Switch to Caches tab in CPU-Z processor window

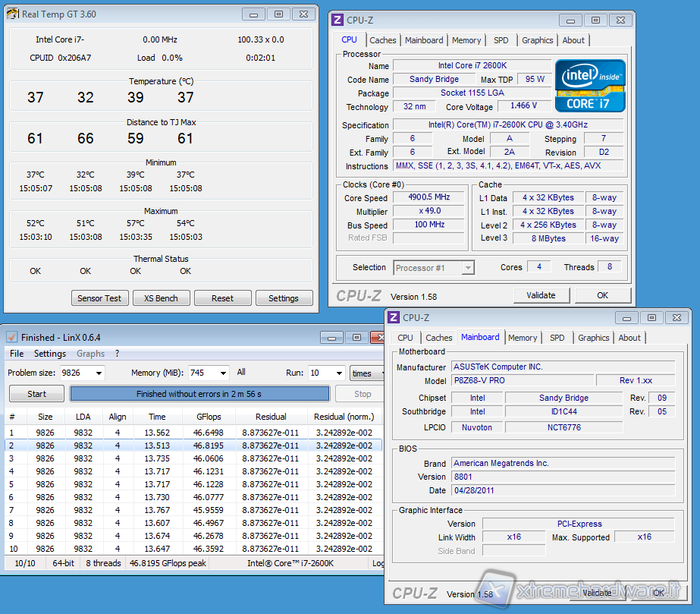click(x=383, y=40)
